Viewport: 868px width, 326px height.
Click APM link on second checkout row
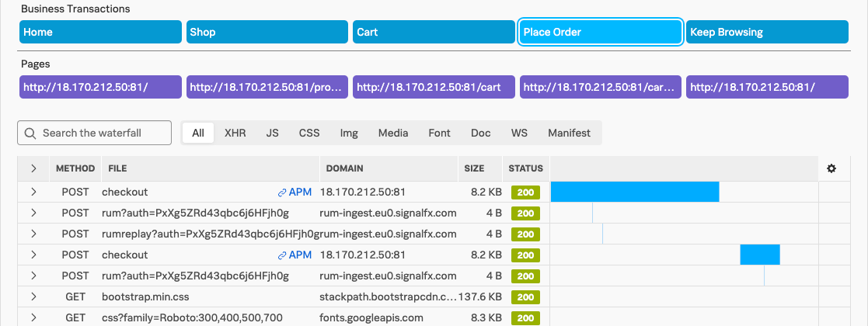click(295, 255)
